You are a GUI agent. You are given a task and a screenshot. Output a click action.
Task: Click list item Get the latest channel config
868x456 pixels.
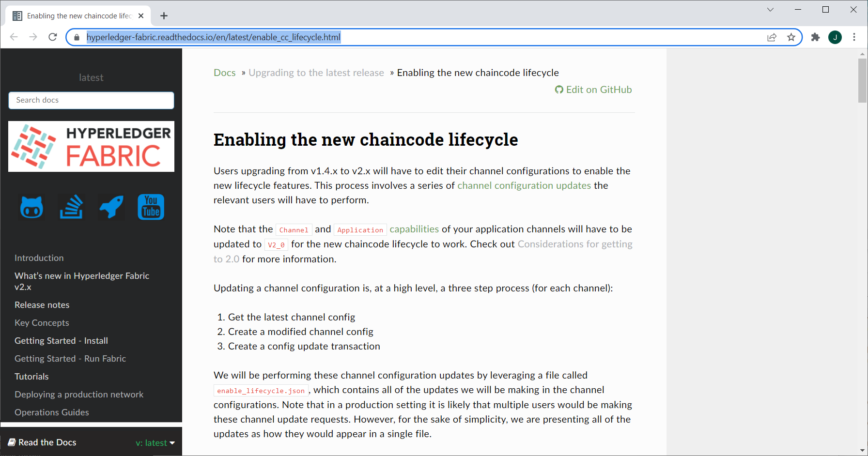click(292, 317)
